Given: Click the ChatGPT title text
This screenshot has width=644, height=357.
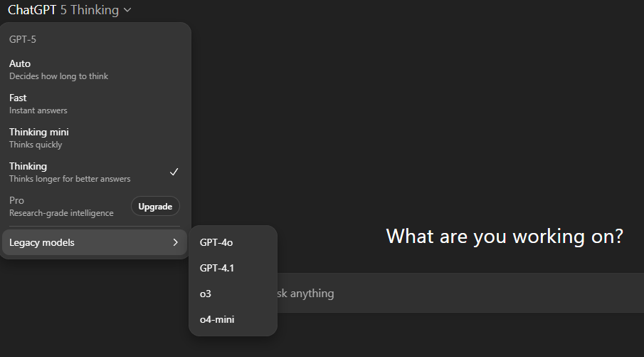Looking at the screenshot, I should pos(32,10).
